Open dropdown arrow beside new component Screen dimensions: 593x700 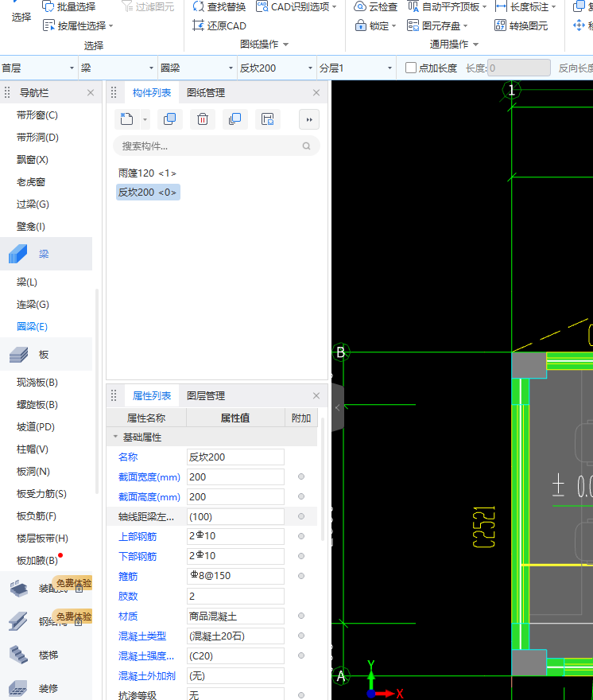pos(145,119)
